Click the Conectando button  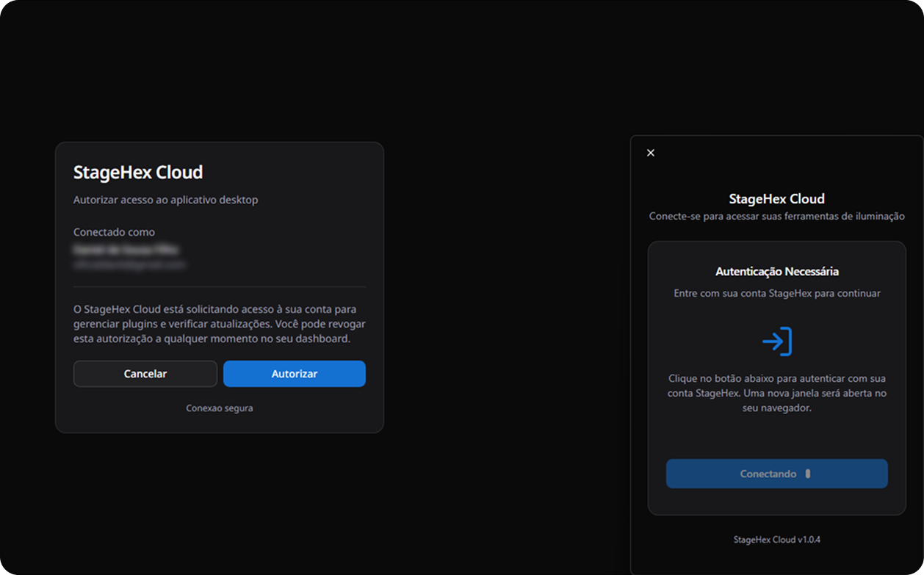776,474
